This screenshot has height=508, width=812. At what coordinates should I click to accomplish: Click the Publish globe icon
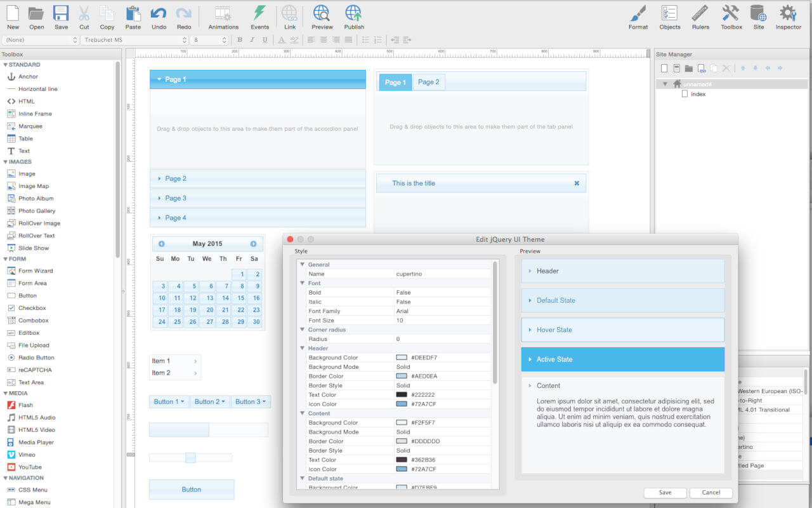[x=354, y=13]
